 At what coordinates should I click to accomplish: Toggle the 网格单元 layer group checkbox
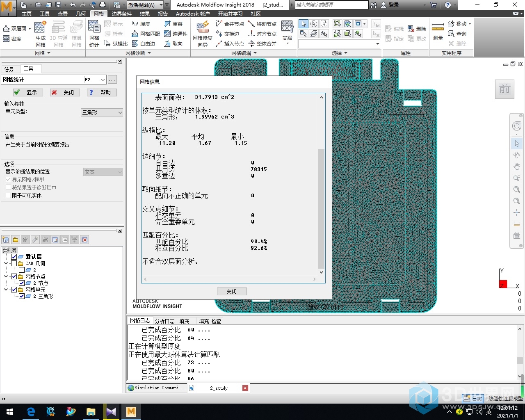(x=14, y=290)
